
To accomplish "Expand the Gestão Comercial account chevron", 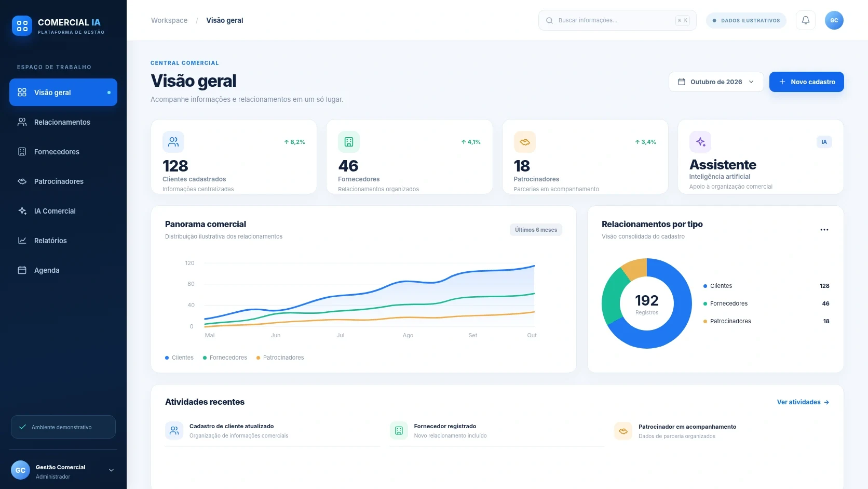I will point(111,470).
